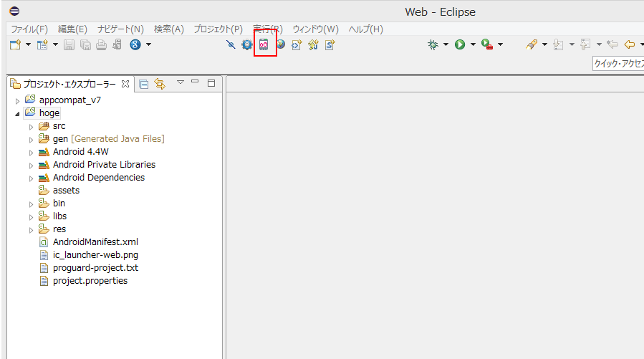Viewport: 644px width, 359px height.
Task: Click the Next Annotation icon
Action: 558,44
